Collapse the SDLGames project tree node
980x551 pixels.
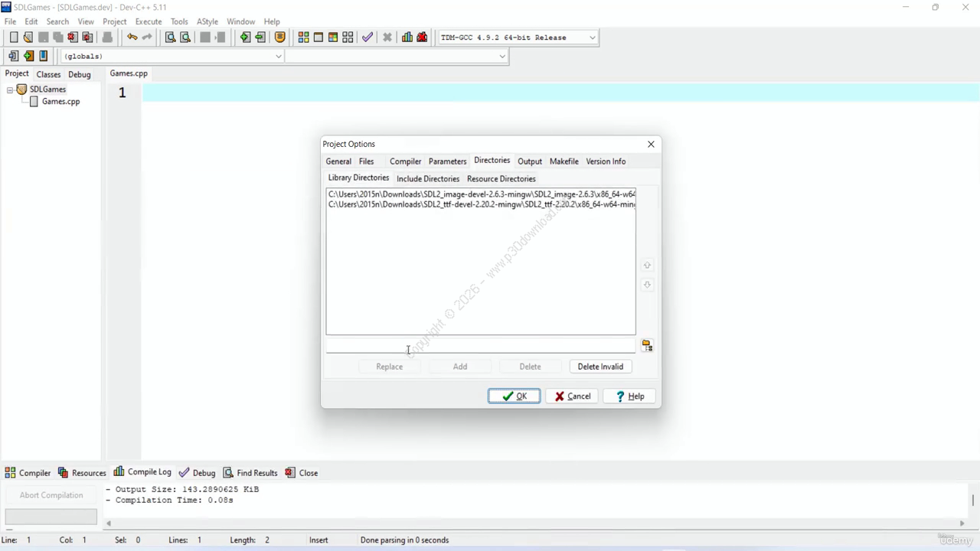[10, 90]
